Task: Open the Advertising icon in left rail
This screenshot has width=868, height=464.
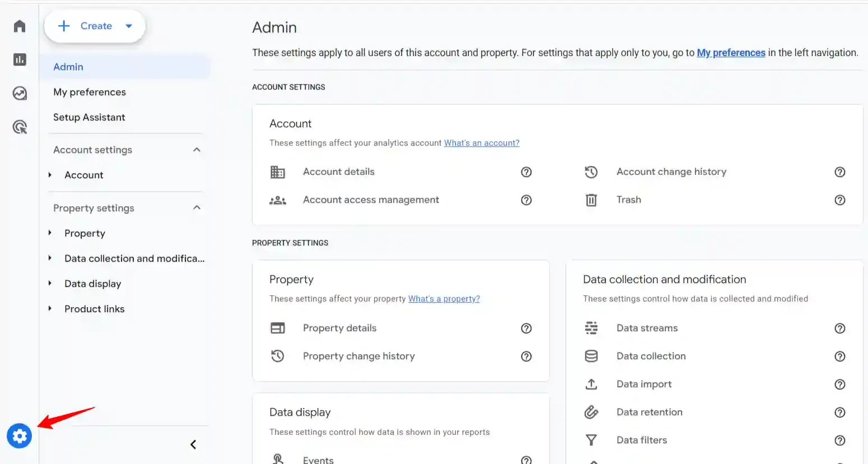Action: pyautogui.click(x=20, y=127)
